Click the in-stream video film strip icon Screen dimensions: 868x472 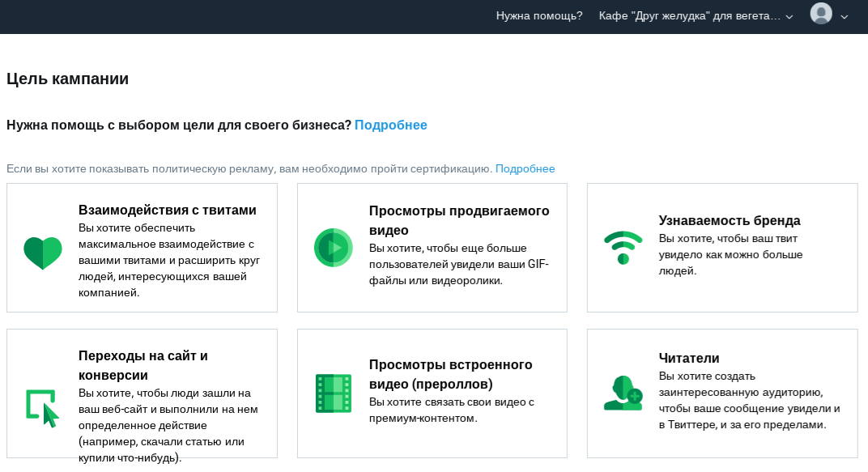point(333,393)
